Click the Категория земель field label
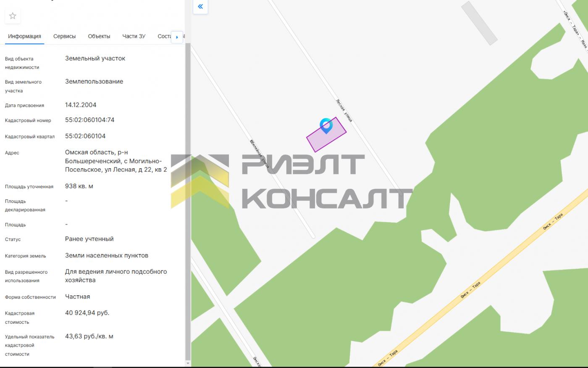Screen dimensions: 588x368 (26, 256)
